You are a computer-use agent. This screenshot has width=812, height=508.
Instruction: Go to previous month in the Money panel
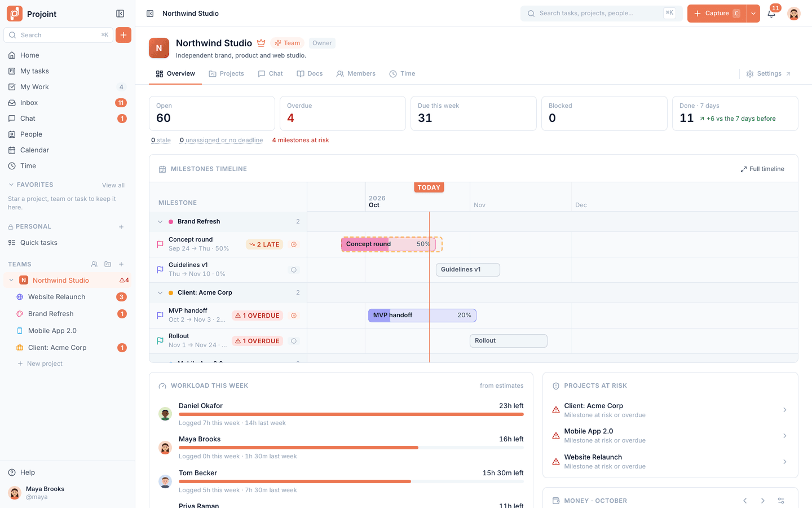pos(745,501)
